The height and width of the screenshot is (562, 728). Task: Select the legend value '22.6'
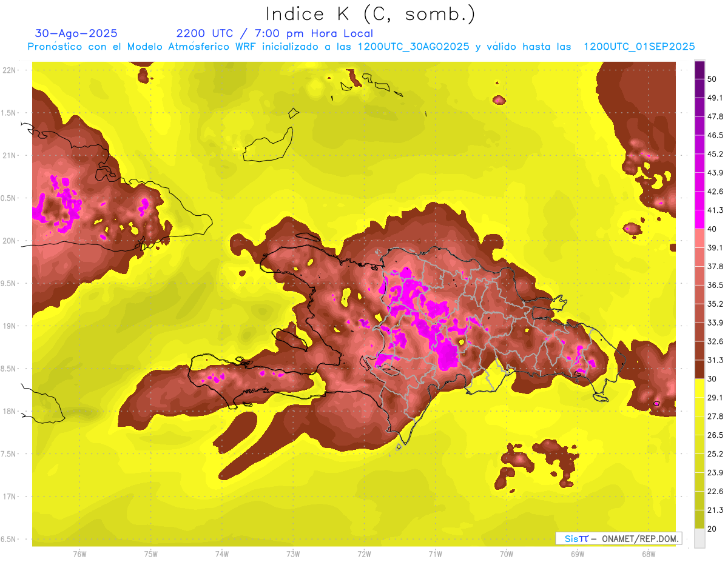tap(715, 492)
